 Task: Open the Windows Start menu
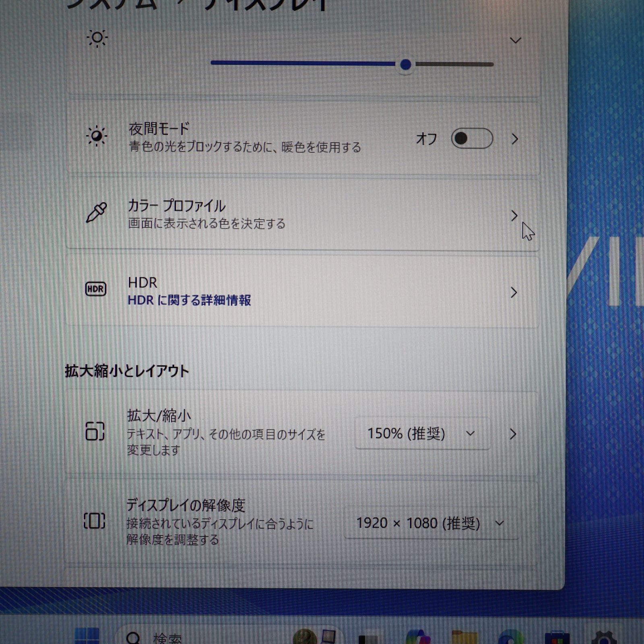(87, 638)
